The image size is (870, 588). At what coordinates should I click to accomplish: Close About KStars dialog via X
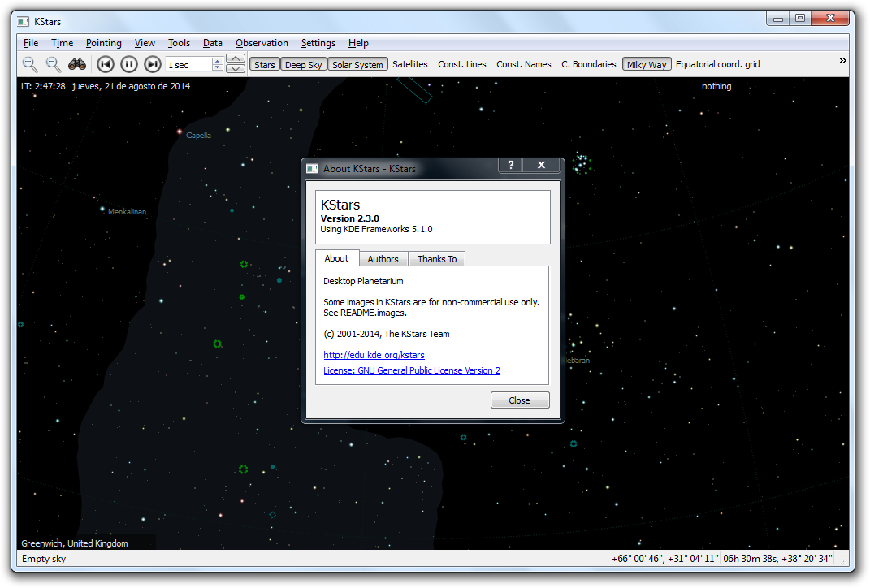point(542,165)
